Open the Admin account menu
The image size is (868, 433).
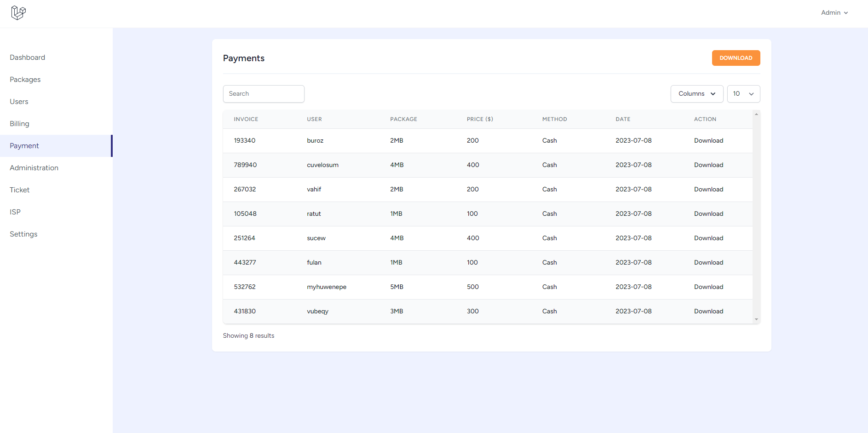[x=834, y=12]
